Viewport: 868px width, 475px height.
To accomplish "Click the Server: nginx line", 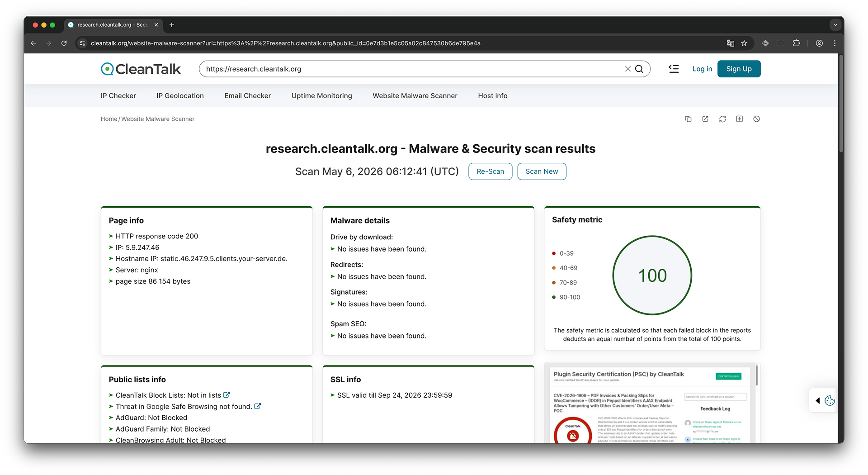I will click(137, 270).
